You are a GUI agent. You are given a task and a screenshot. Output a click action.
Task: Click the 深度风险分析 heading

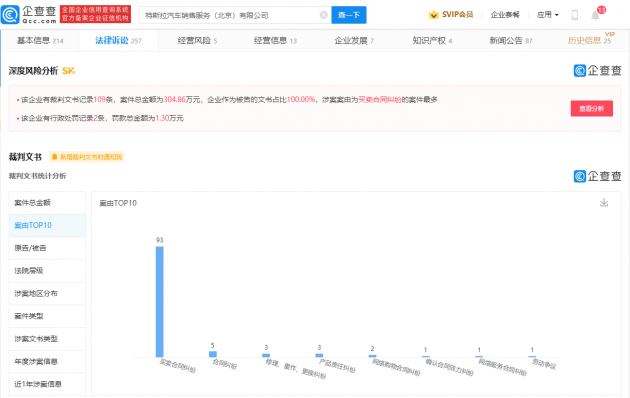pos(33,71)
